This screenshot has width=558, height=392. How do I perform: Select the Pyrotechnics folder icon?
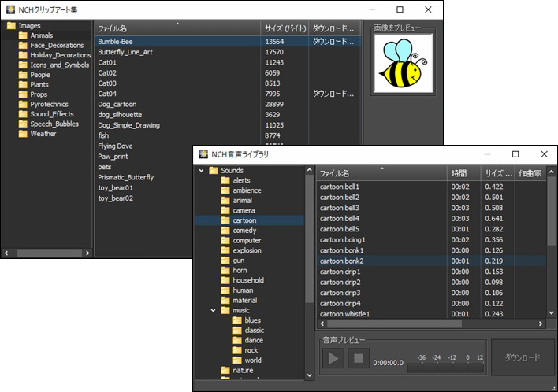pos(24,104)
